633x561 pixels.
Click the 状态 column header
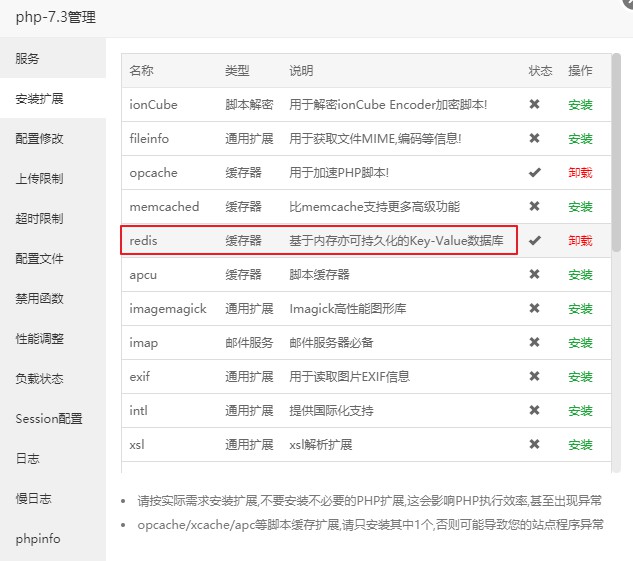coord(540,71)
